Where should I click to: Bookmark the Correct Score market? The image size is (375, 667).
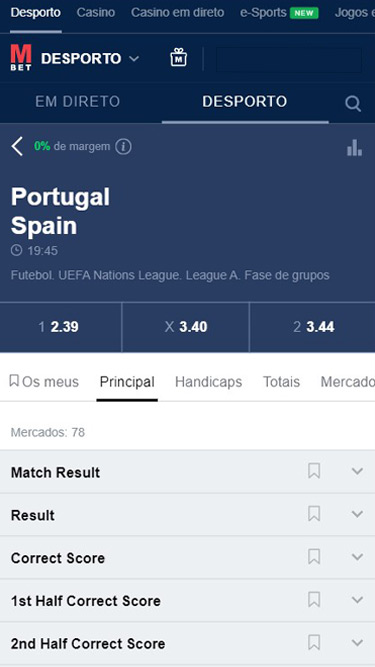tap(314, 557)
